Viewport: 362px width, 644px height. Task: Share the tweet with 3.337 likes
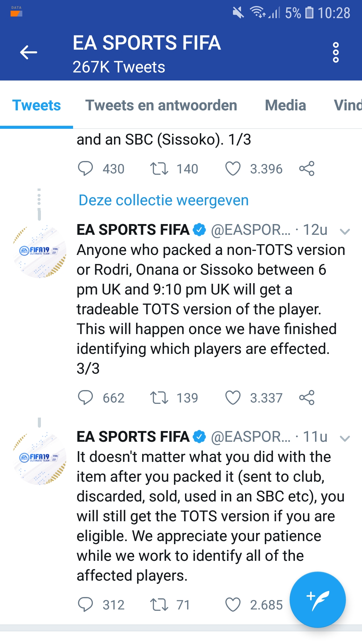pos(307,398)
